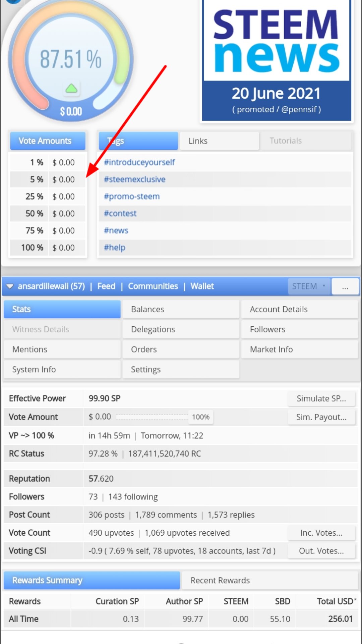Screen dimensions: 362x644
Task: Open the Inc. Votes... button
Action: pos(321,533)
